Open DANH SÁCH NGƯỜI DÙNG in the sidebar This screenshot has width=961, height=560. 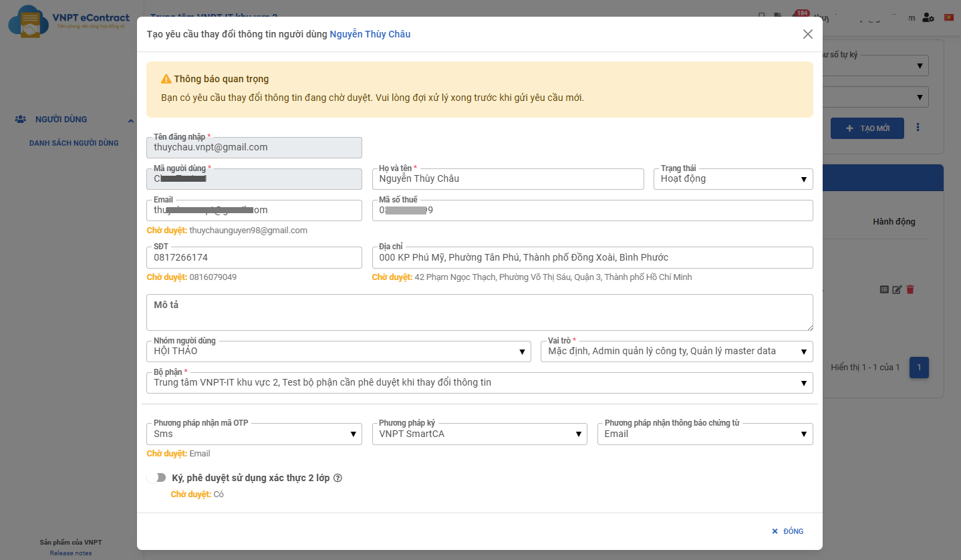[74, 143]
